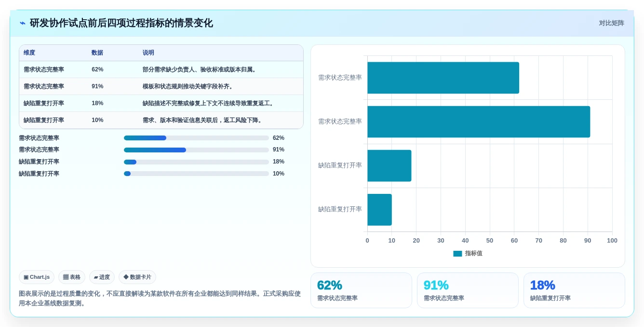The height and width of the screenshot is (327, 644).
Task: Click the 说明 column header
Action: tap(148, 53)
